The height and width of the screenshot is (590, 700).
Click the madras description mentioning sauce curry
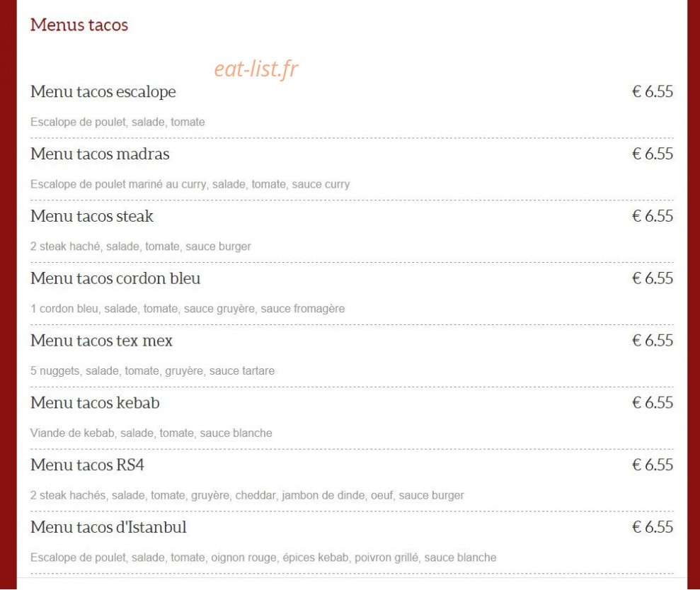190,184
